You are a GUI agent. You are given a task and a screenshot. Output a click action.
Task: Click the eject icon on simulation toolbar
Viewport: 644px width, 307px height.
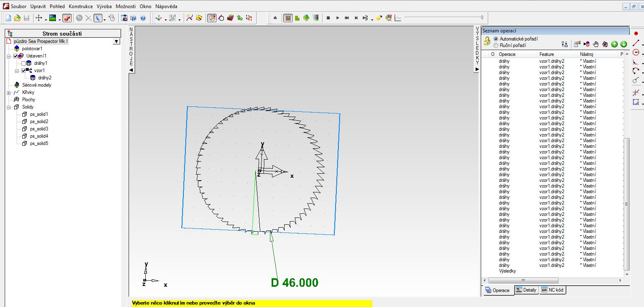275,18
